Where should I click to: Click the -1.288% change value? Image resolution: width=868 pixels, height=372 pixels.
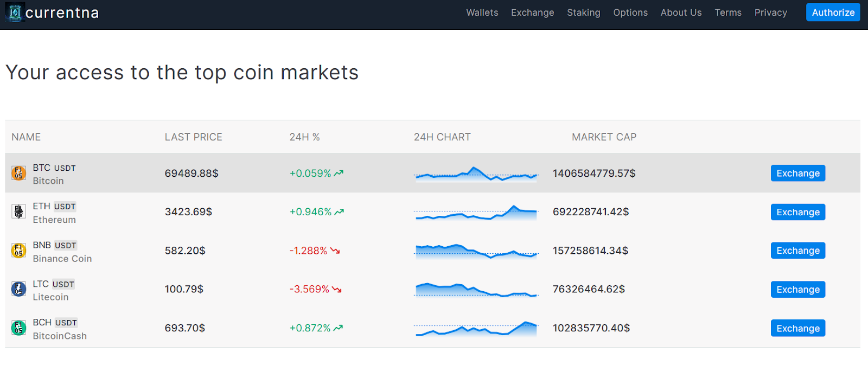click(308, 251)
